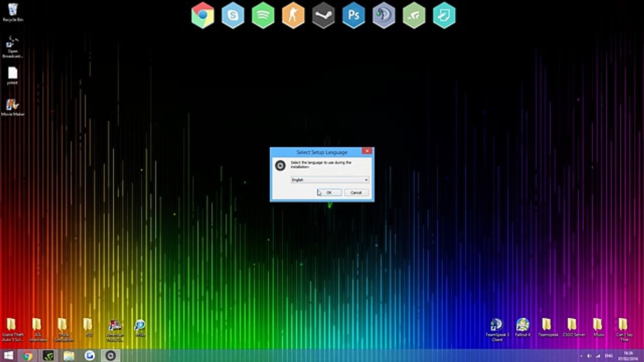Open the green Nvidia hexagon dock icon

coord(414,16)
